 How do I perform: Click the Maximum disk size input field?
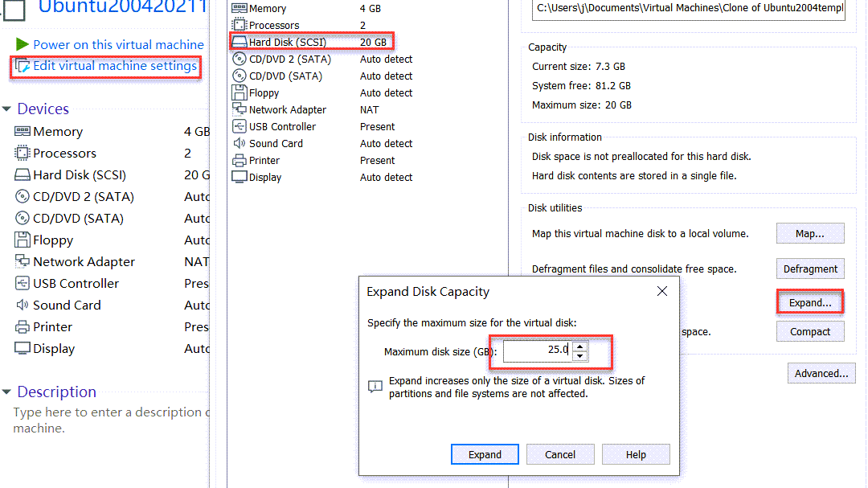[538, 351]
